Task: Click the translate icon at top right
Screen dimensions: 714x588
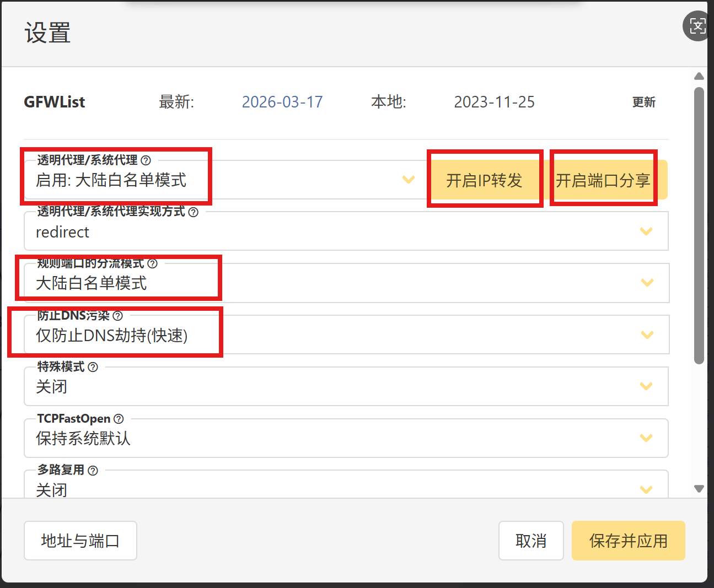Action: pos(697,26)
